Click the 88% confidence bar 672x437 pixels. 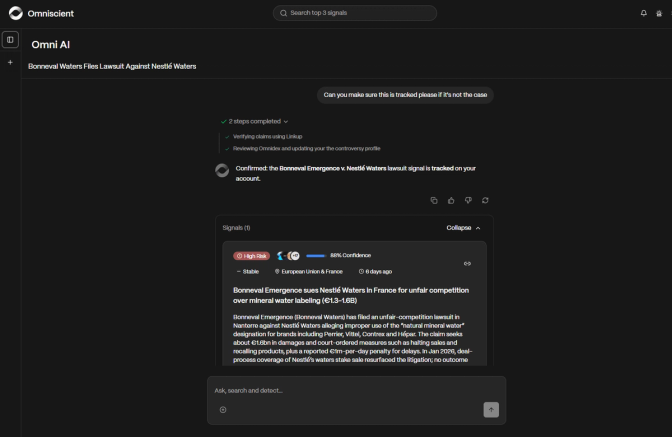[x=316, y=256]
